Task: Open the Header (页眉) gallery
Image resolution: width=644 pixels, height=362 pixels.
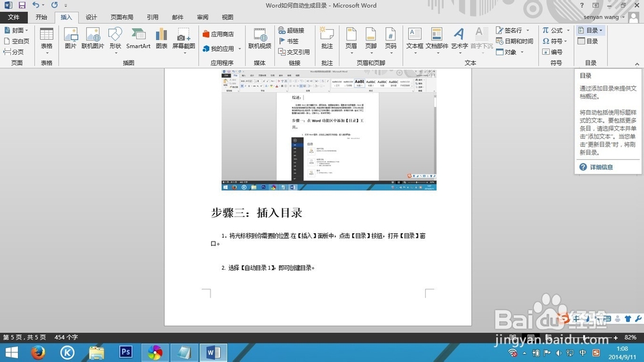Action: (351, 41)
